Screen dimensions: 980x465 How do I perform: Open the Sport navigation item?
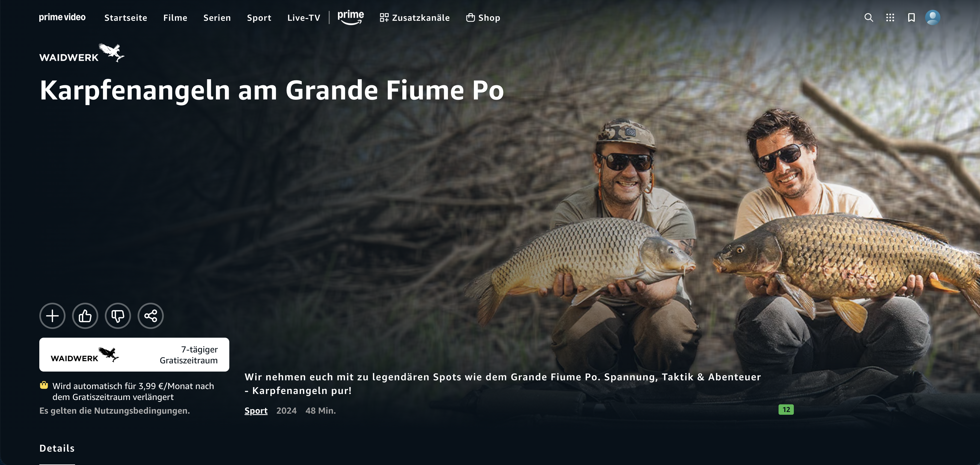[x=259, y=18]
